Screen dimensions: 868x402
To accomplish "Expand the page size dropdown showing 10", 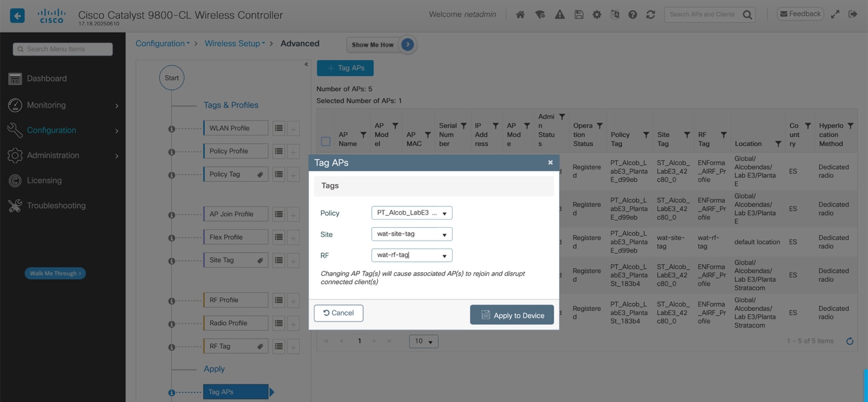I will coord(424,341).
